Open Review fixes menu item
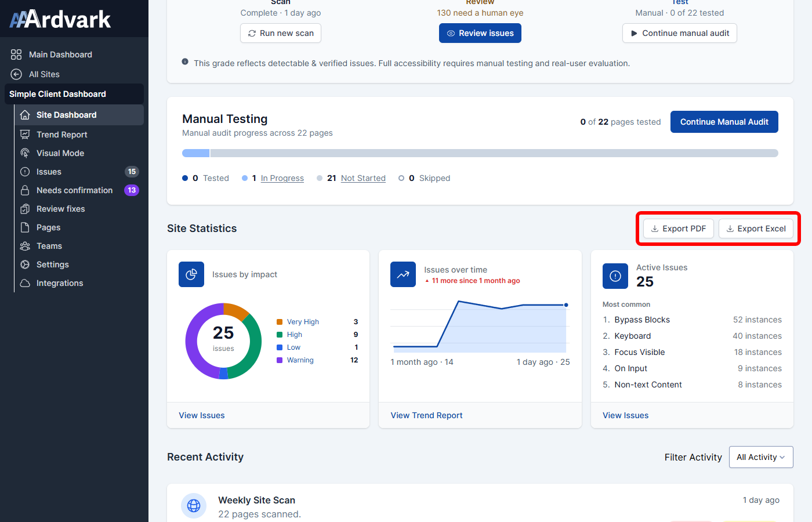The height and width of the screenshot is (522, 812). [79, 209]
